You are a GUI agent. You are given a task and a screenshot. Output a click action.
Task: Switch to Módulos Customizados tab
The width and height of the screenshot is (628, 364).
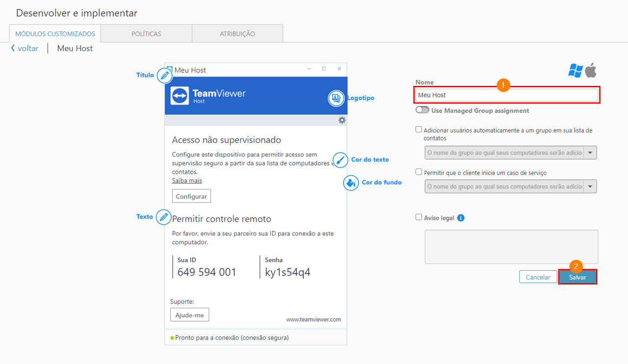(55, 34)
